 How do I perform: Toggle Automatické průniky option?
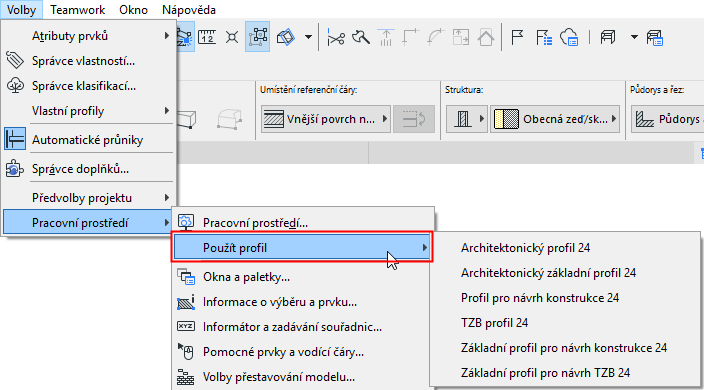pyautogui.click(x=88, y=140)
